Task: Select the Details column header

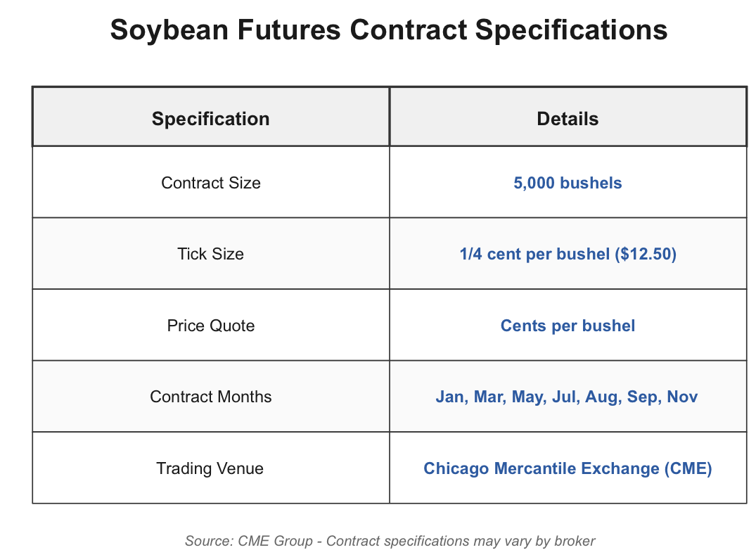Action: [x=568, y=119]
